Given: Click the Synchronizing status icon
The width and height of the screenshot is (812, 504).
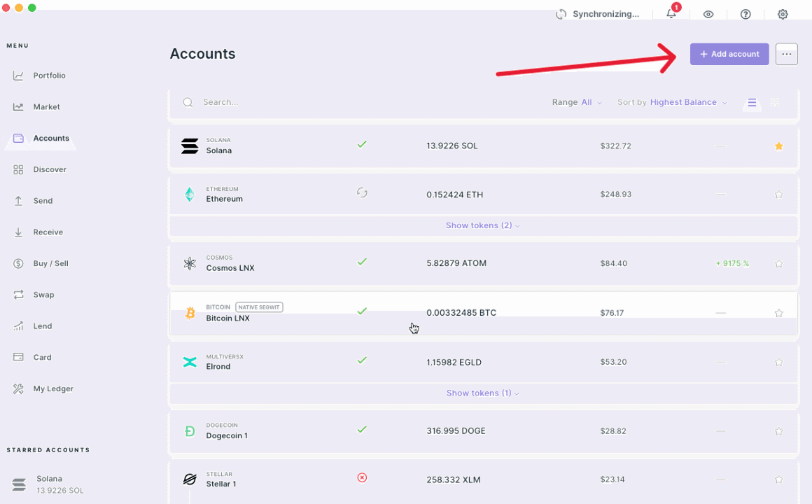Looking at the screenshot, I should [x=561, y=14].
